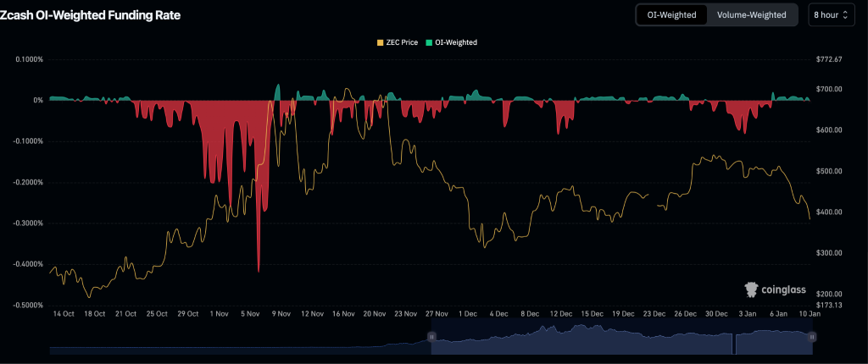Click the 9 Nov date label
Viewport: 868px width, 364px height.
(281, 314)
